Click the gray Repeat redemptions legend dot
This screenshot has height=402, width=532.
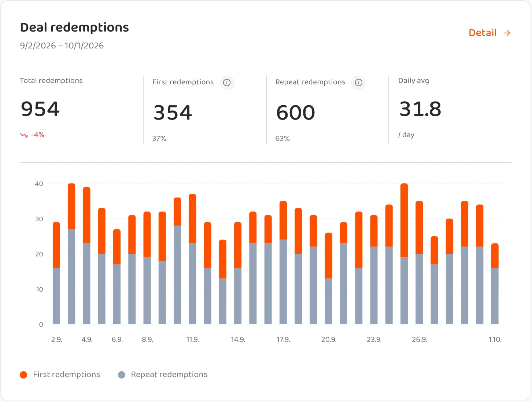pyautogui.click(x=122, y=375)
